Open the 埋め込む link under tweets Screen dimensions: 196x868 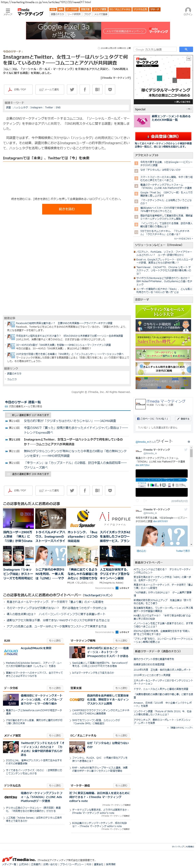tap(141, 551)
